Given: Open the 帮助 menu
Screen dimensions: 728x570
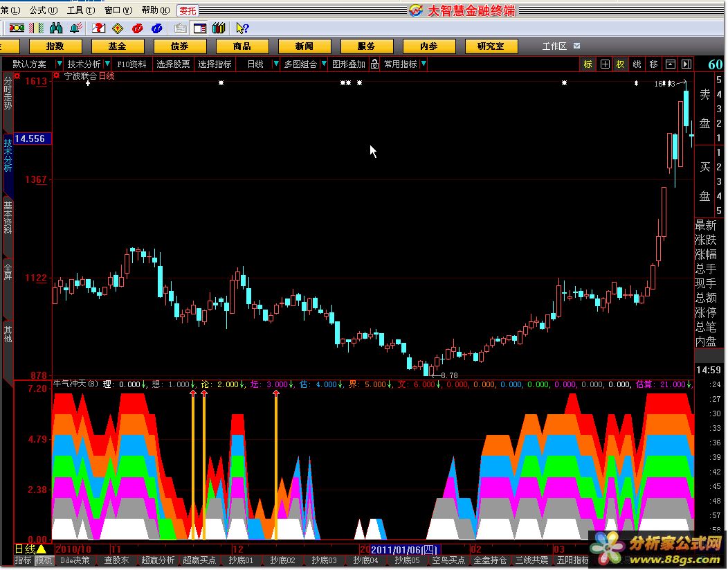Looking at the screenshot, I should pyautogui.click(x=156, y=10).
